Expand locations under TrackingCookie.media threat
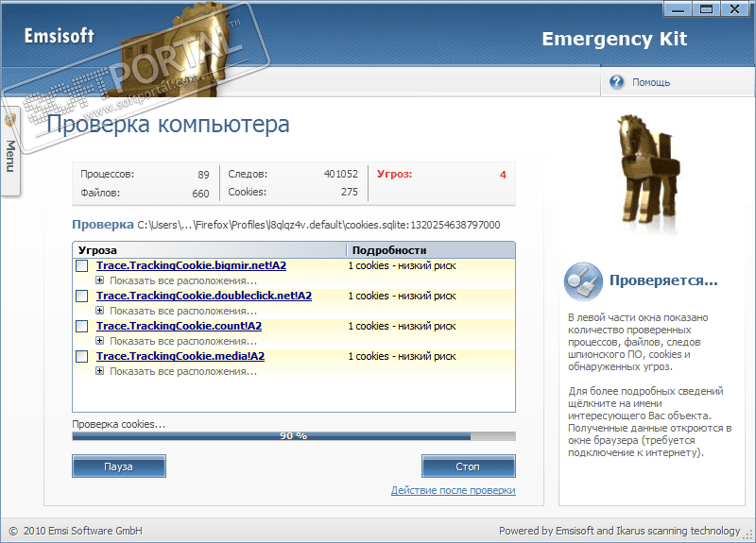Screen dimensions: 756x543 pyautogui.click(x=99, y=371)
